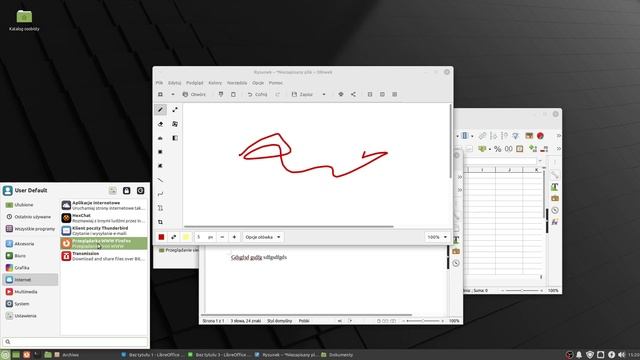Select the Crop tool at toolbox bottom
The width and height of the screenshot is (640, 360).
[160, 222]
